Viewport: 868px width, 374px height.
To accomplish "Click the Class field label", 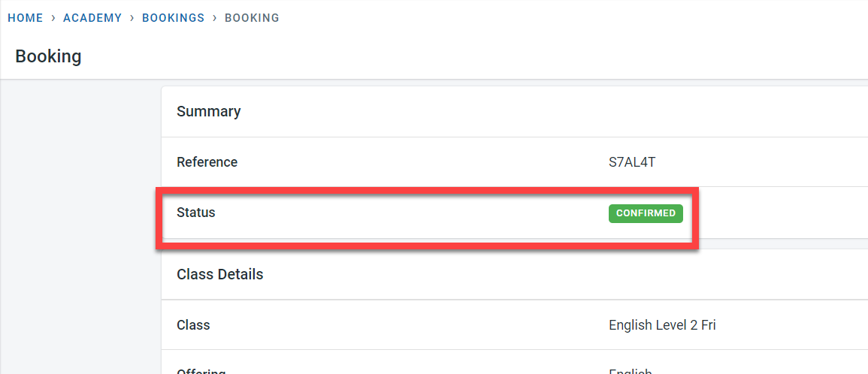I will pos(193,325).
